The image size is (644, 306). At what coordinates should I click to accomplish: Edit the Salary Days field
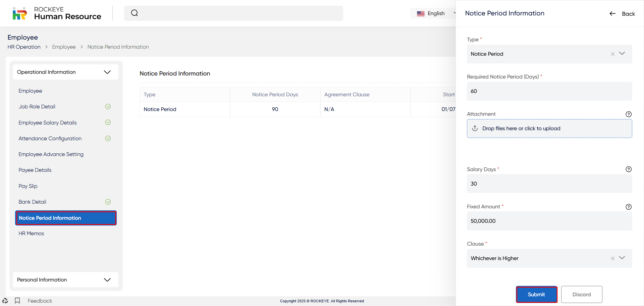549,184
